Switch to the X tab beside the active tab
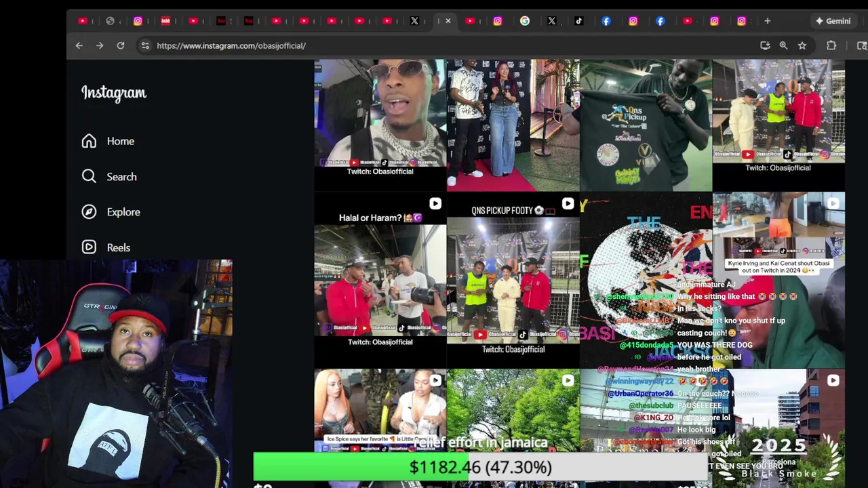868x488 pixels. [x=415, y=21]
